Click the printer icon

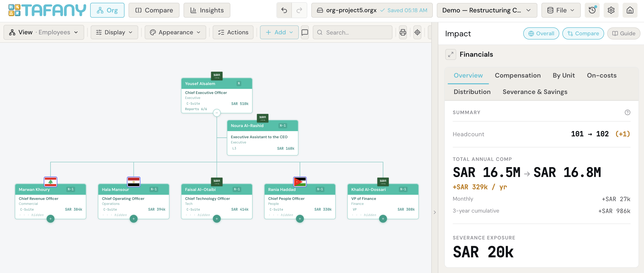pyautogui.click(x=403, y=32)
